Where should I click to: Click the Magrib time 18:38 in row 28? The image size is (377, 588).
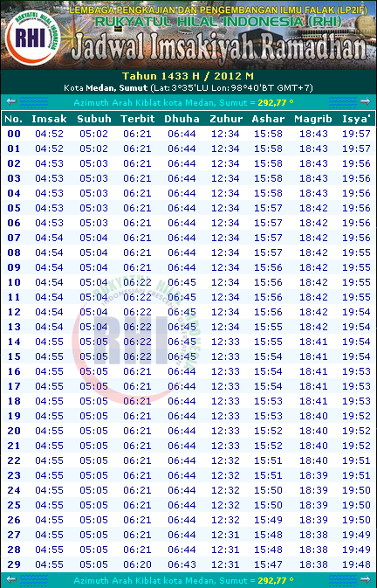pyautogui.click(x=313, y=550)
